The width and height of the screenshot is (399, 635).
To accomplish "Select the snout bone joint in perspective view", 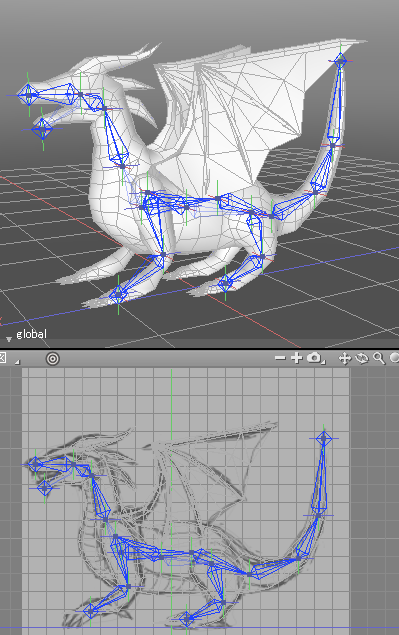I will pos(28,95).
